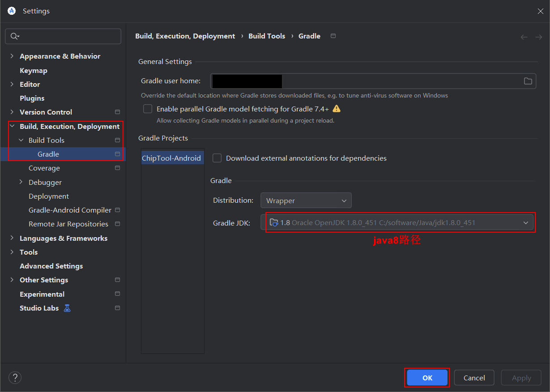Click the back navigation arrow
Viewport: 550px width, 392px height.
click(x=524, y=37)
